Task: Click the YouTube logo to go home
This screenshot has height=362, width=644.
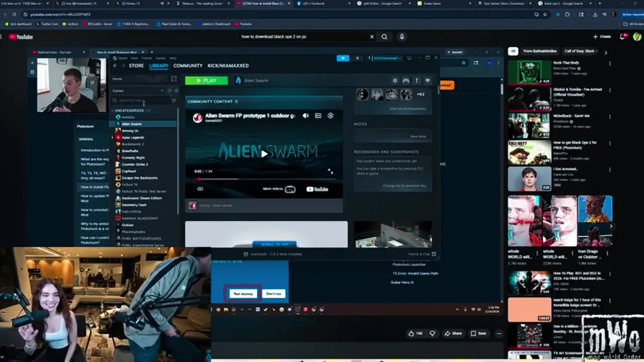Action: tap(21, 37)
